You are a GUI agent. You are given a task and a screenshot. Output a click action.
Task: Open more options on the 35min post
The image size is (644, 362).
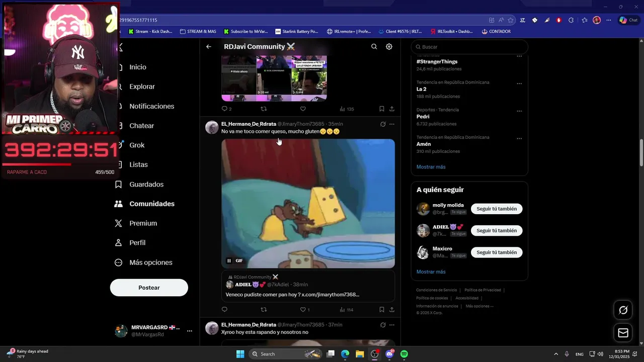point(392,124)
